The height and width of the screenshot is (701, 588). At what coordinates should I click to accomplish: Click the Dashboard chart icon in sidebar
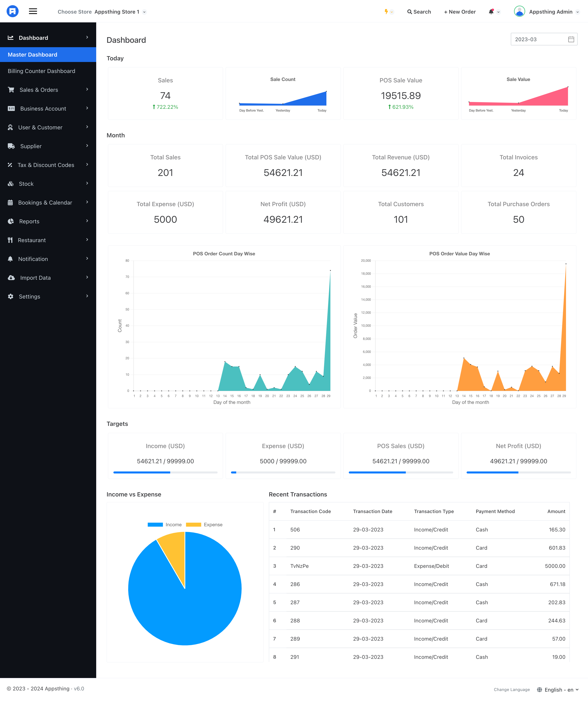11,38
